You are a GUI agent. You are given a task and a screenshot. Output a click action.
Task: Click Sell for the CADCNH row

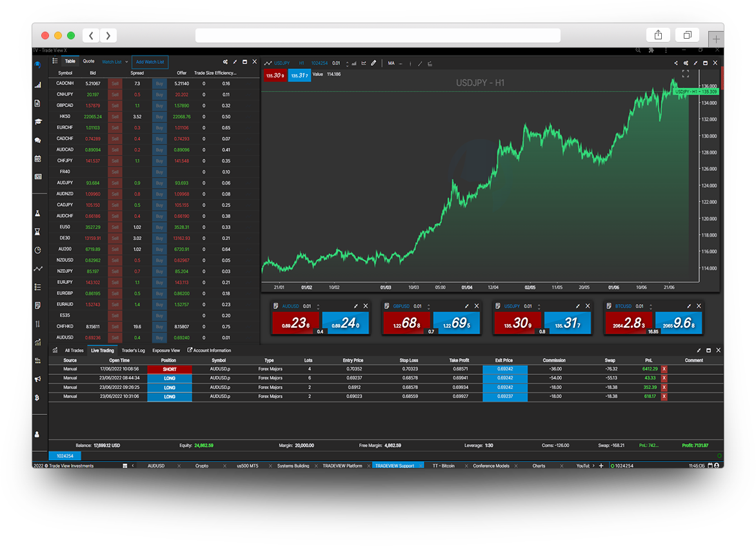click(x=115, y=83)
